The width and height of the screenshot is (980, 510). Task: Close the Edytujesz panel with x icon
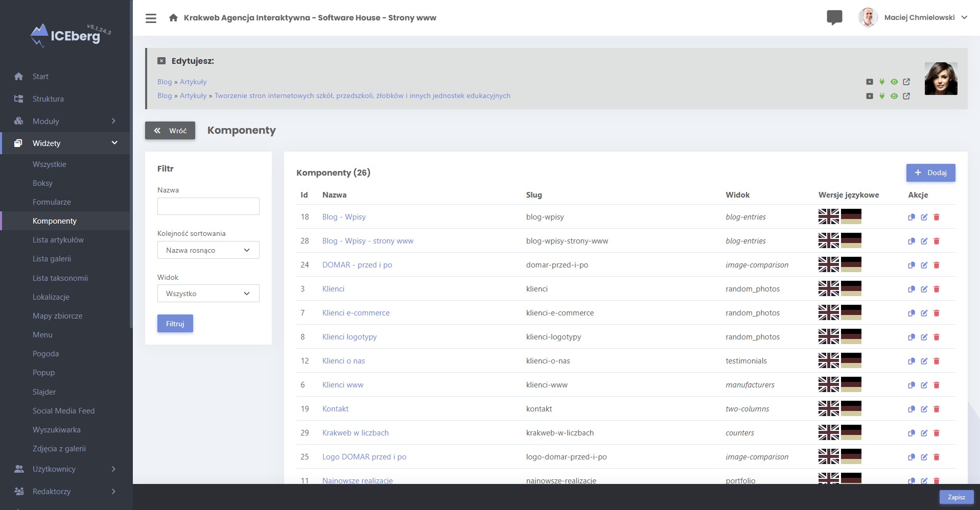(x=161, y=61)
